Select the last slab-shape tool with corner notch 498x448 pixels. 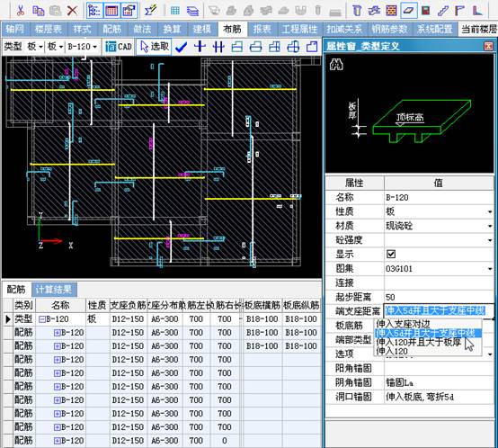tap(312, 47)
